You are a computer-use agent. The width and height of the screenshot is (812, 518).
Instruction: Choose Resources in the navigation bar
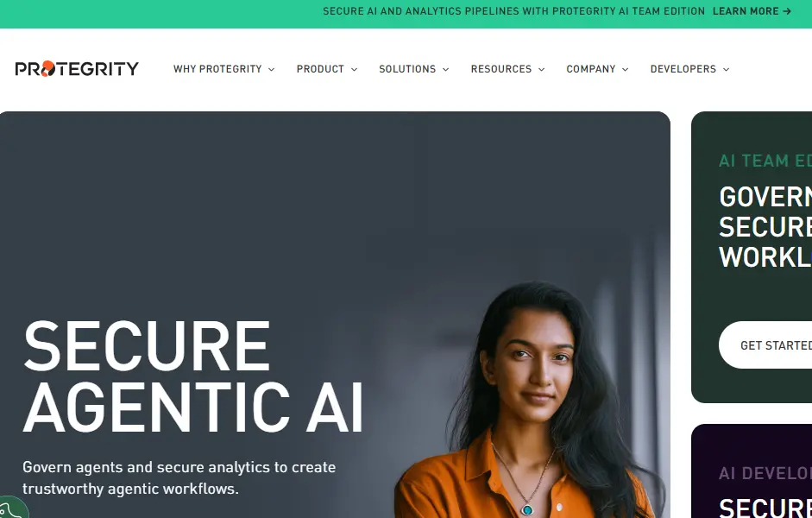point(501,69)
